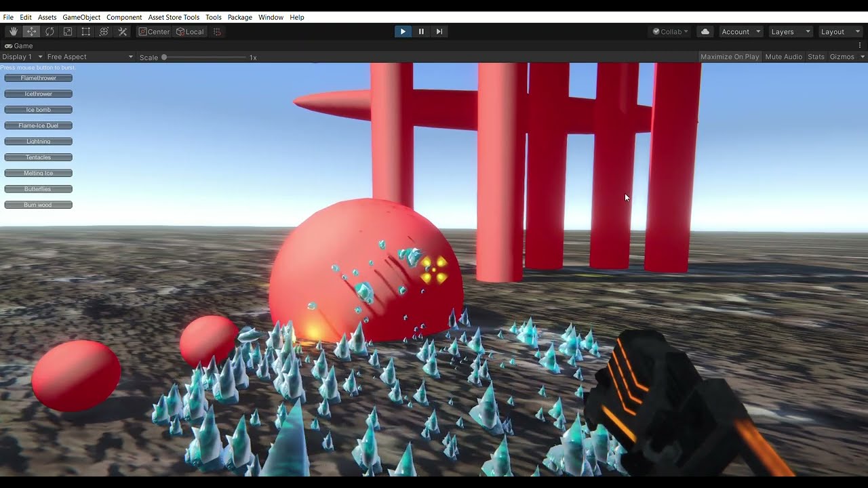This screenshot has height=488, width=868.
Task: Click the Burn wood button
Action: coord(39,205)
